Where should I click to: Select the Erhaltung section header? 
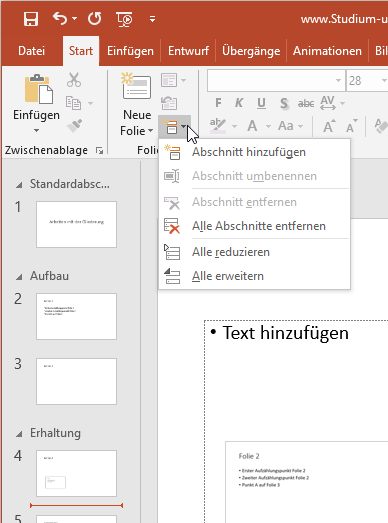coord(55,433)
